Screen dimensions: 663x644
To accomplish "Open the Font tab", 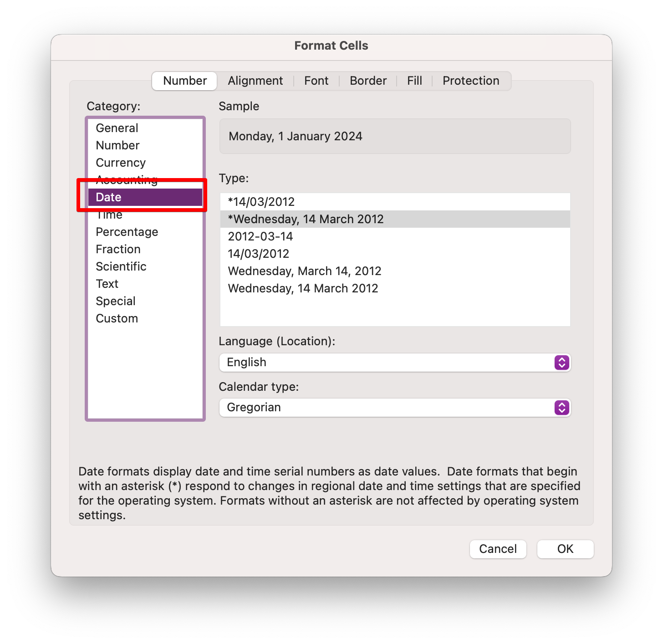I will (x=316, y=81).
